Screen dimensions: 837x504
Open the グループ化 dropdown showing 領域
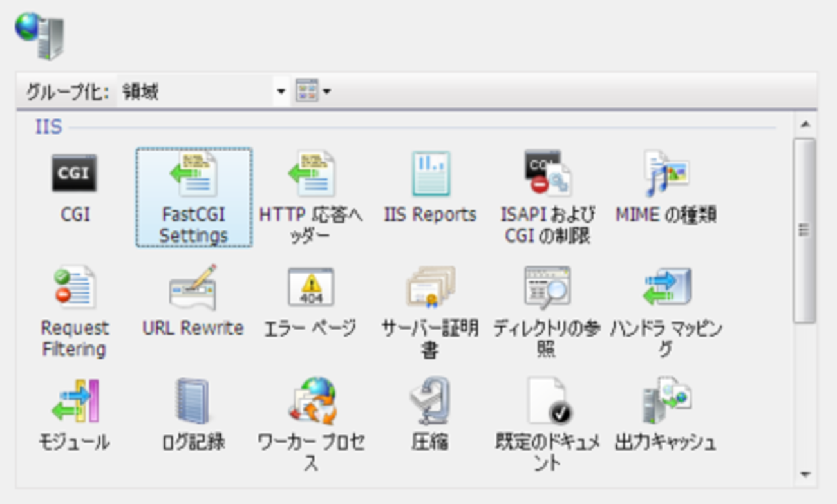tap(203, 92)
